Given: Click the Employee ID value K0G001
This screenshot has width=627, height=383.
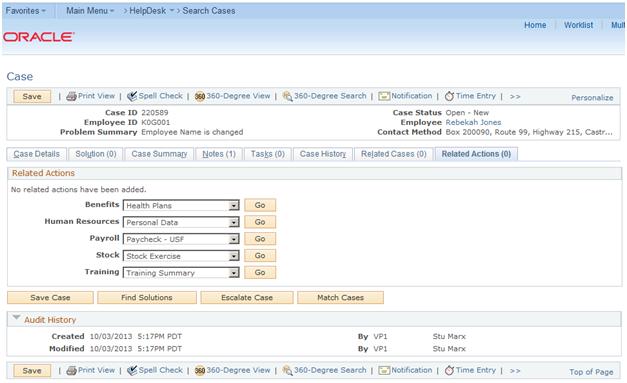Looking at the screenshot, I should [x=156, y=122].
